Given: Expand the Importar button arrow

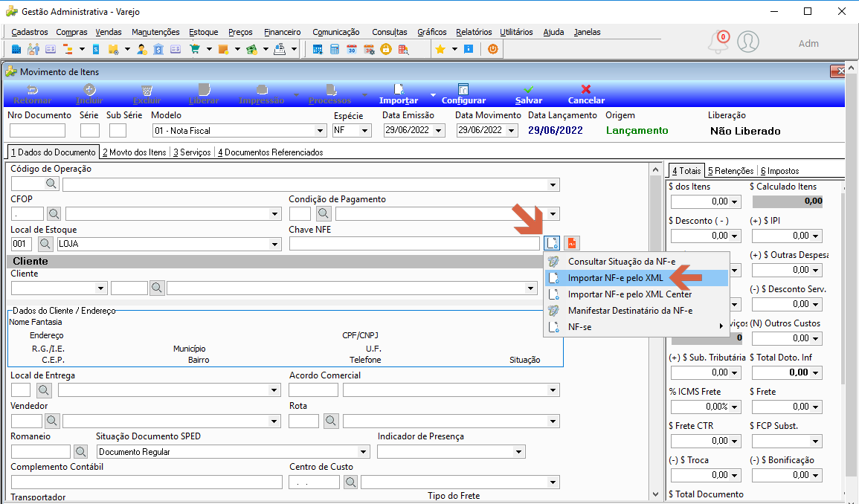Looking at the screenshot, I should [432, 94].
